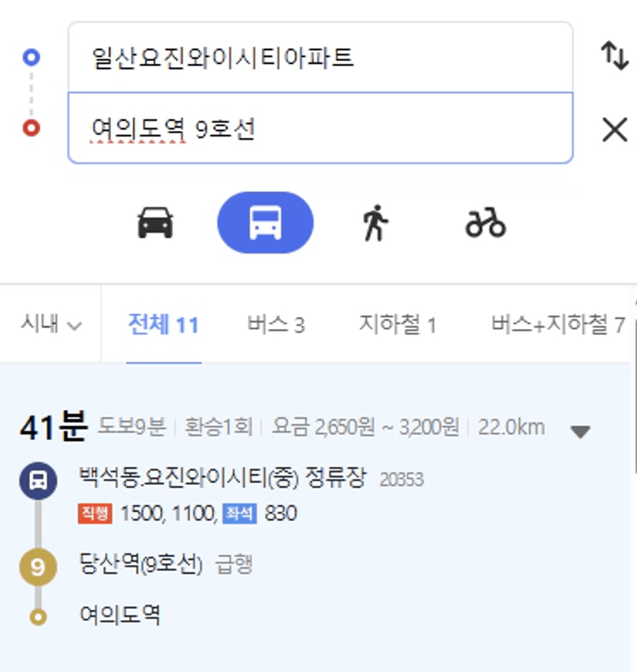
Task: Switch to the 버스 3 tab
Action: pos(277,324)
